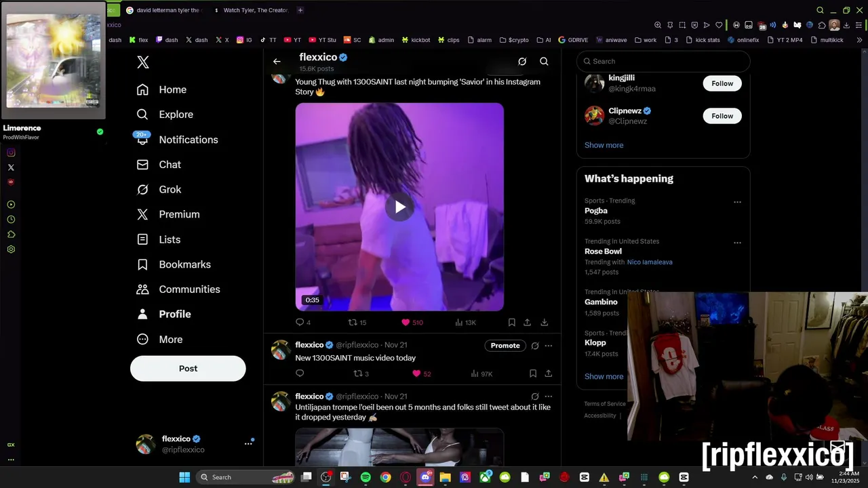This screenshot has width=868, height=488.
Task: Play the 0:35 Young Thug video
Action: pos(399,207)
